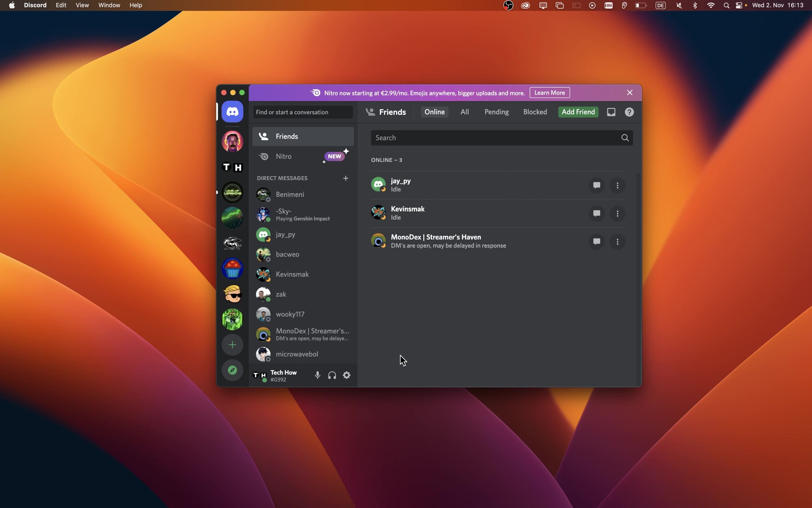
Task: Create a new DM with plus icon
Action: coord(346,178)
